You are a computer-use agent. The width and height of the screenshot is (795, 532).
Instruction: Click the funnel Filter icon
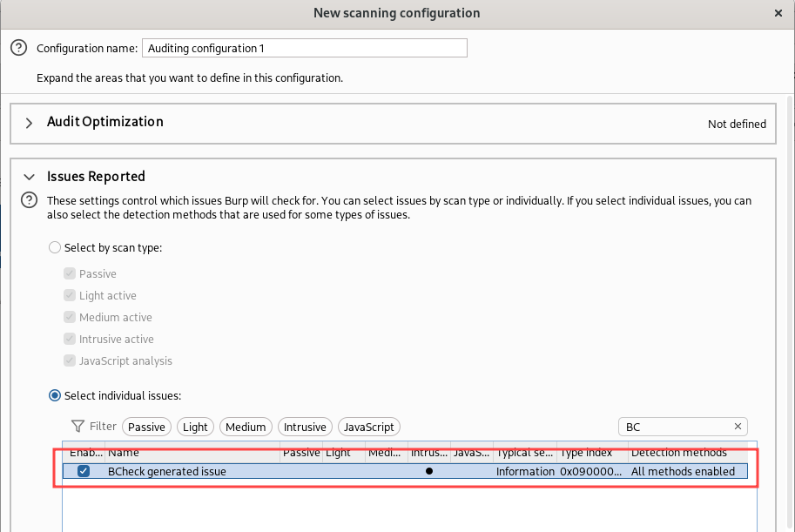point(77,427)
